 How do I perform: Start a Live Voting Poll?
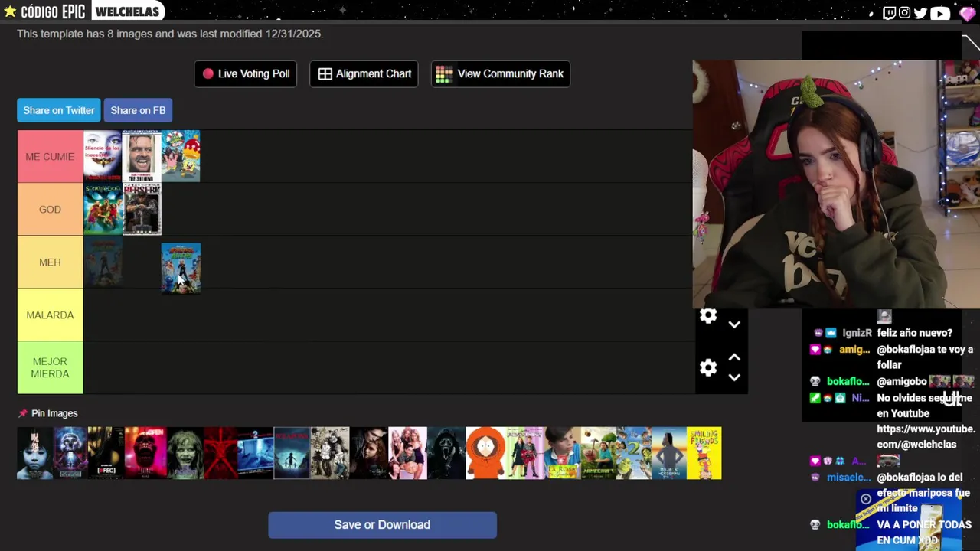coord(245,73)
